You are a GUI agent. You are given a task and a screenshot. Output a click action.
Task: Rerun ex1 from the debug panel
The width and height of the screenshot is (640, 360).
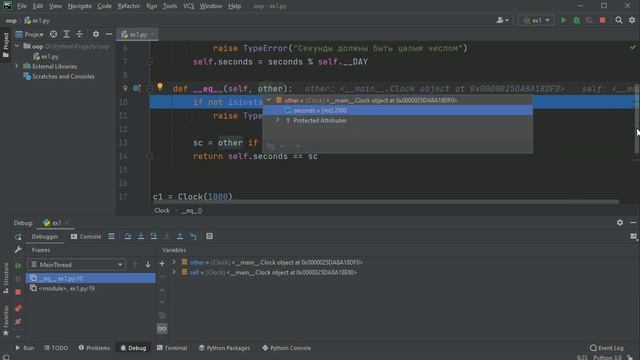pyautogui.click(x=18, y=237)
